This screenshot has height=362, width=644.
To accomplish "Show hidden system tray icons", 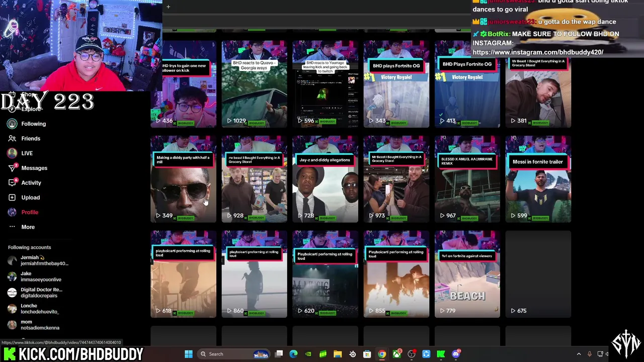I will [579, 354].
